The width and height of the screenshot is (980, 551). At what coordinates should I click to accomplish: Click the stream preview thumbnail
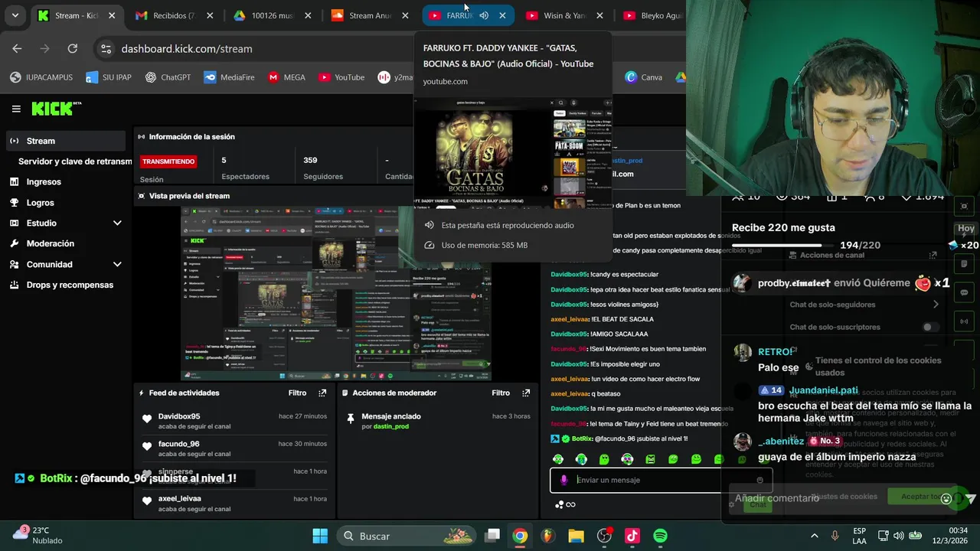pyautogui.click(x=335, y=293)
